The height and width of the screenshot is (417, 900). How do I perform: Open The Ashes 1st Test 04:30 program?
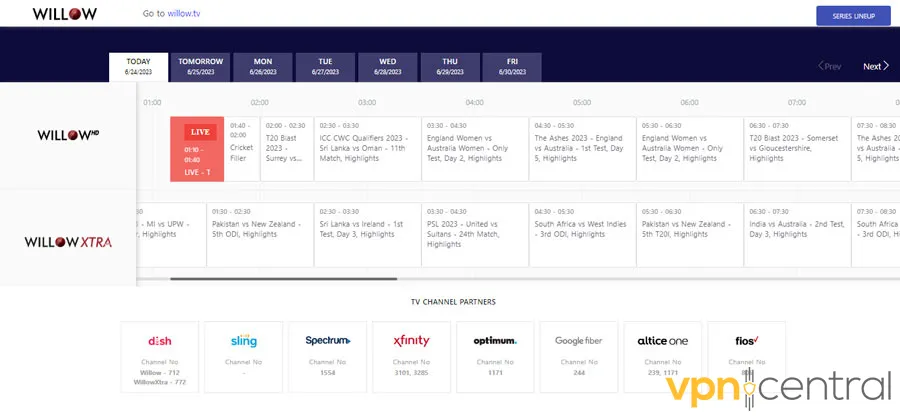click(582, 149)
